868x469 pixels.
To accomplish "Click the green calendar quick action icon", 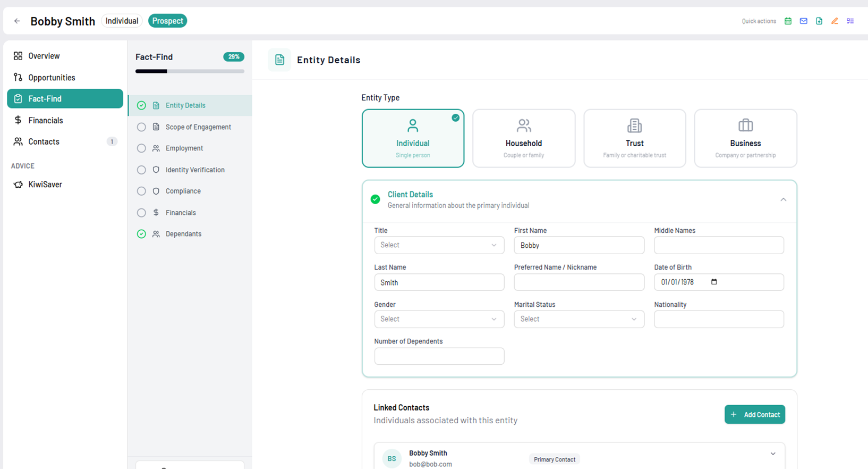I will [x=788, y=21].
